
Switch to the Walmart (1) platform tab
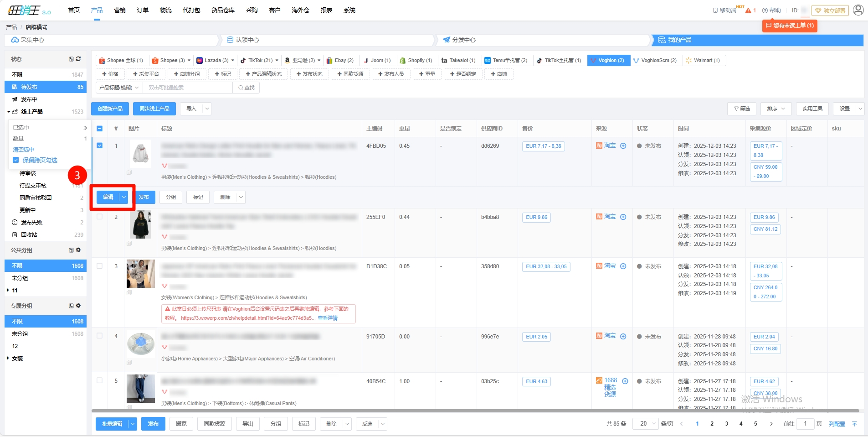(x=704, y=60)
